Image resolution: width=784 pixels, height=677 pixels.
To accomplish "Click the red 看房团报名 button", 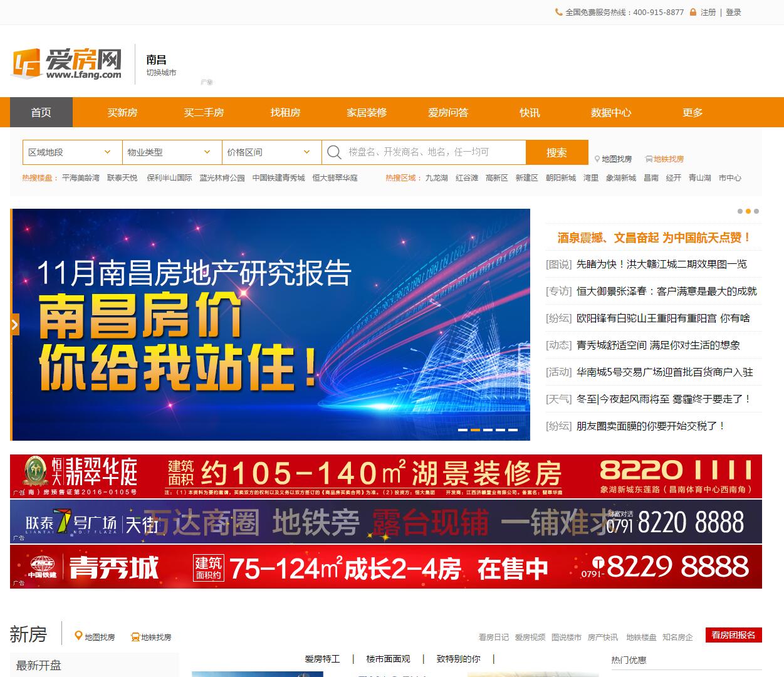I will pyautogui.click(x=733, y=635).
